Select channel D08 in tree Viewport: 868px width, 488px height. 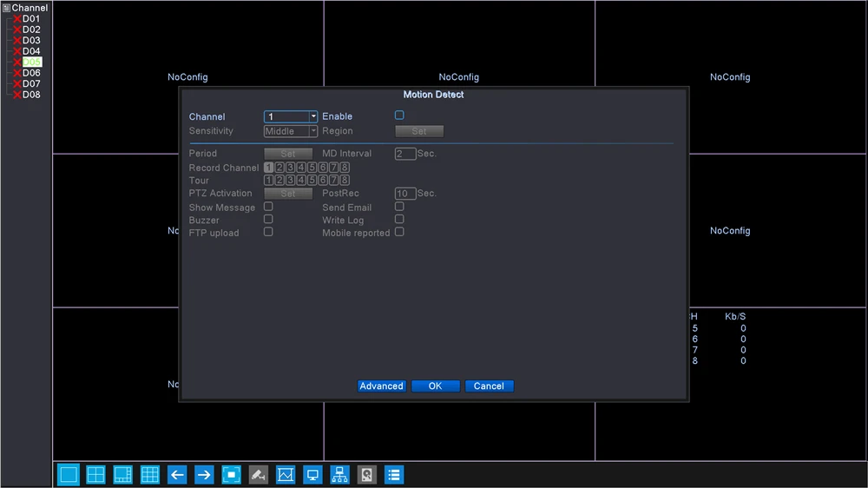click(x=31, y=94)
